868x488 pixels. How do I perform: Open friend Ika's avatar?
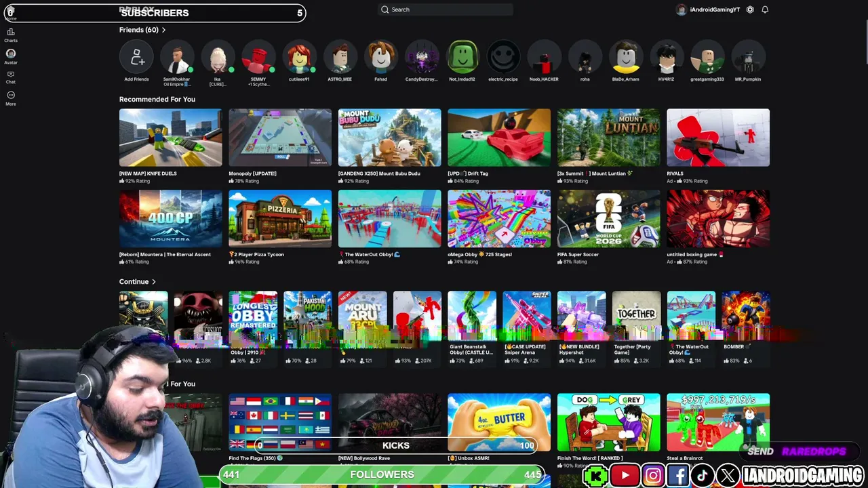pyautogui.click(x=218, y=58)
